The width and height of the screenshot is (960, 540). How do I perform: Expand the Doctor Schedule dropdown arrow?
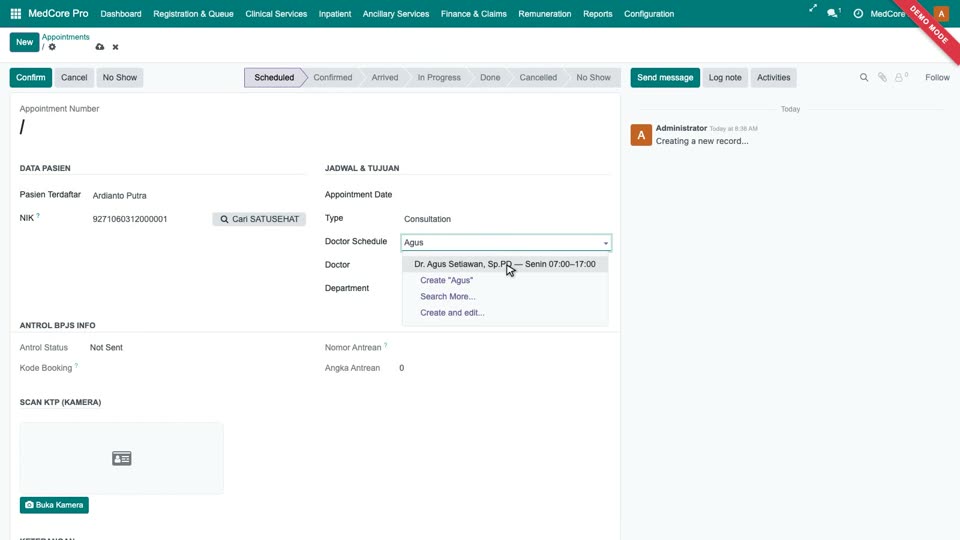pyautogui.click(x=606, y=243)
